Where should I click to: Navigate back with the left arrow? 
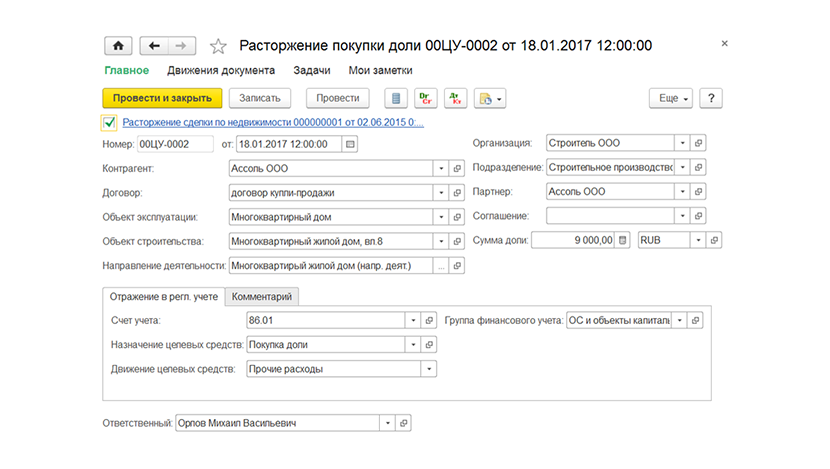click(154, 46)
